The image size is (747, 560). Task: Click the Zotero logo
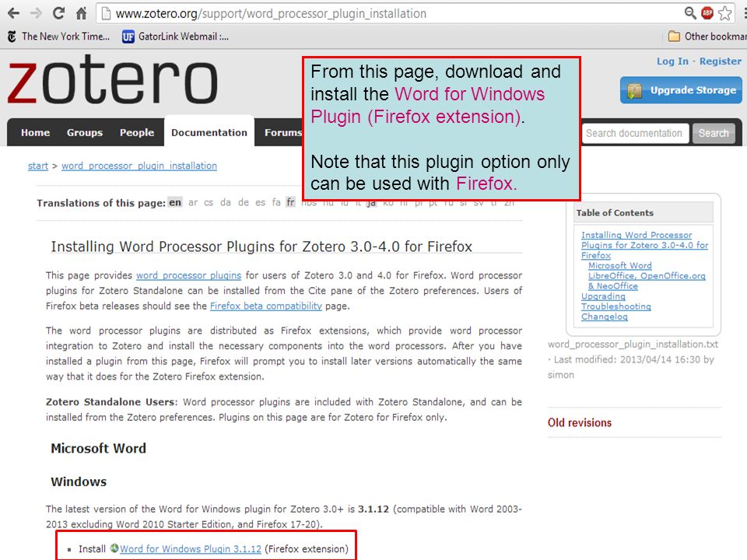113,79
